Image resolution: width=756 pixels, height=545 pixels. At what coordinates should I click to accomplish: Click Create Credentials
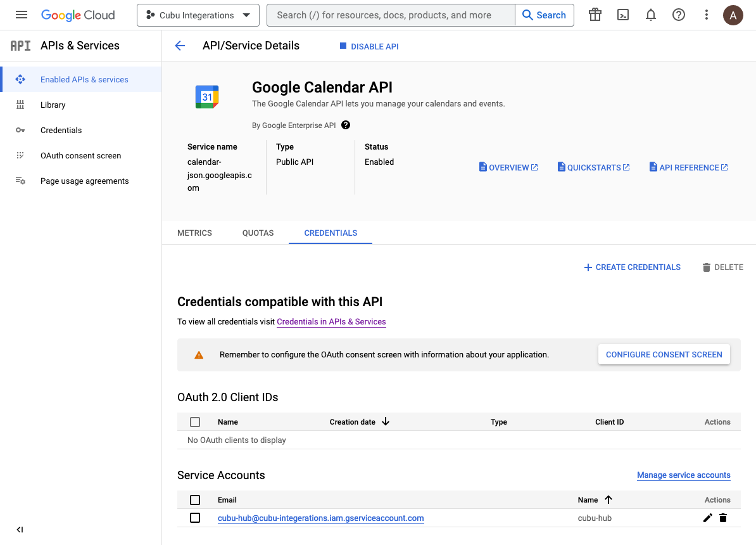tap(632, 267)
